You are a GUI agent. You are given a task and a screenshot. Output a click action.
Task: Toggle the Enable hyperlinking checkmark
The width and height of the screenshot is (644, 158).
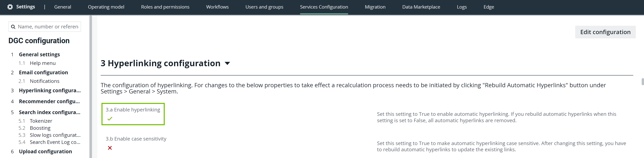coord(110,119)
